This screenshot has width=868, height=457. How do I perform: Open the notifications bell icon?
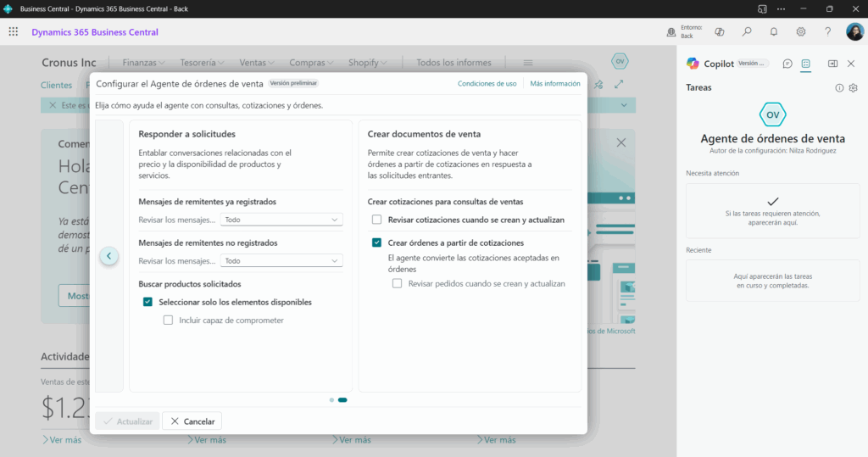click(x=774, y=31)
